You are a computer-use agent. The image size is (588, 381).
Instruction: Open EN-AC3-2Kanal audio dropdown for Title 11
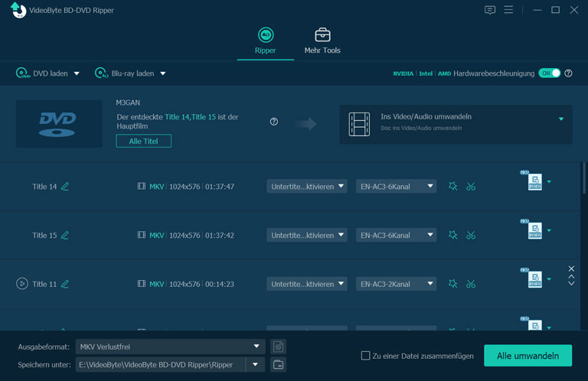point(396,284)
